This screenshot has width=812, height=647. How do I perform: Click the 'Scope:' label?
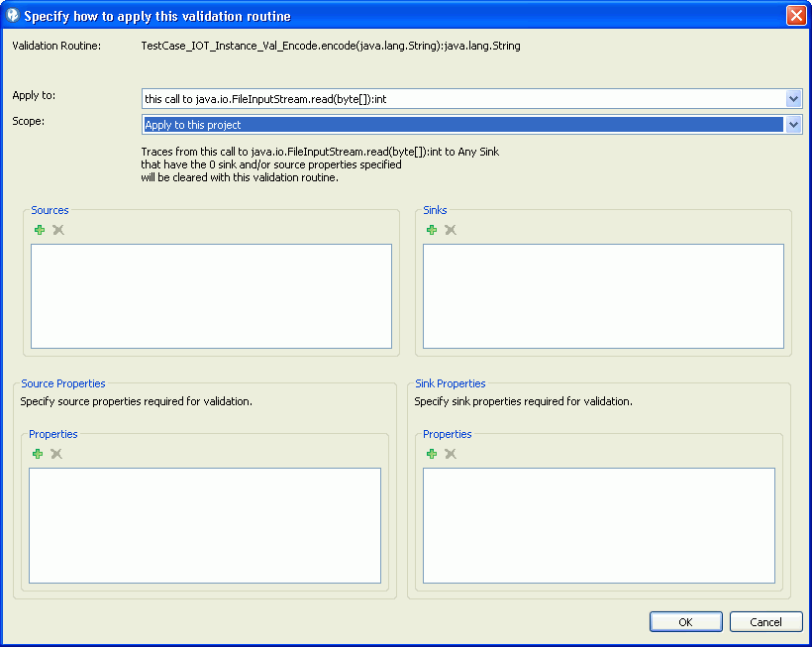point(29,121)
